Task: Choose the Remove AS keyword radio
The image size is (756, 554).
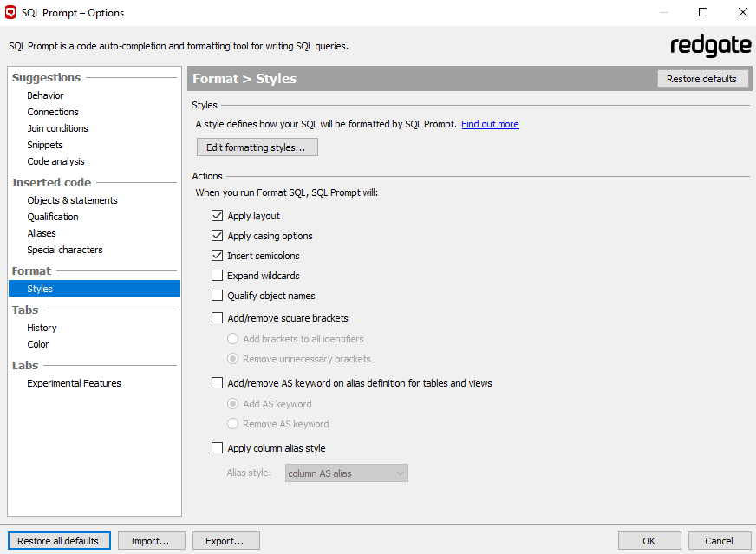Action: 232,424
